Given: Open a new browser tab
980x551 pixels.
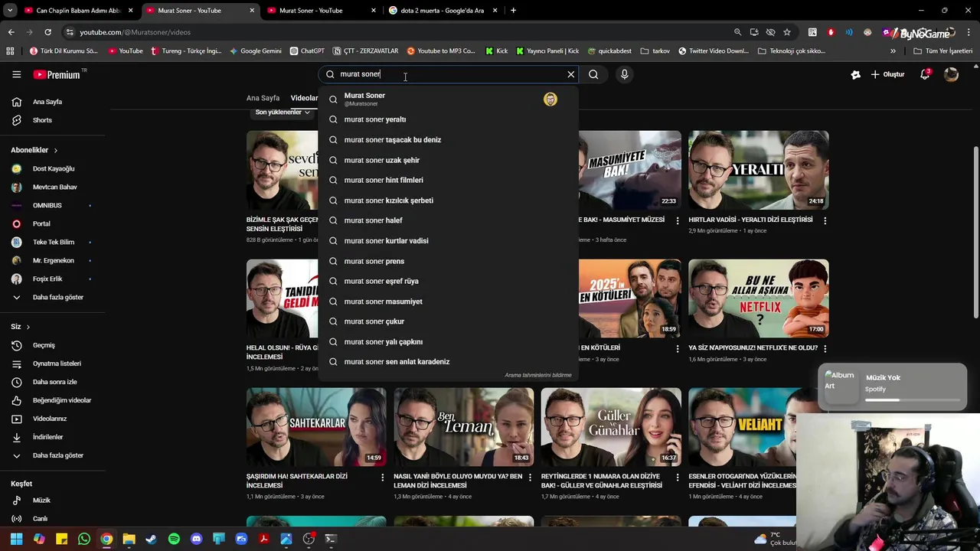Looking at the screenshot, I should point(513,11).
